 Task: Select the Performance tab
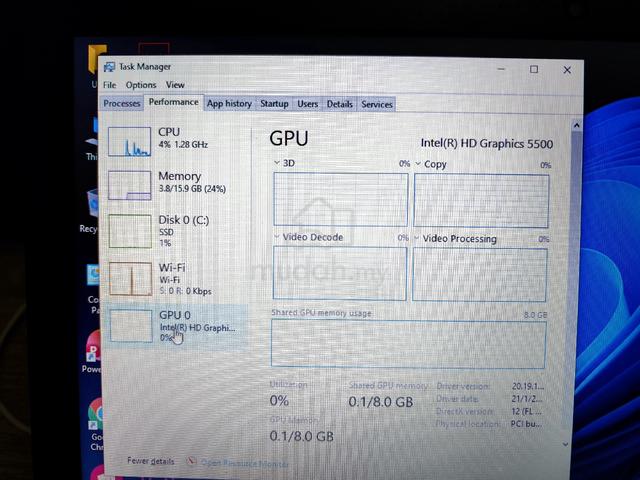pyautogui.click(x=173, y=102)
